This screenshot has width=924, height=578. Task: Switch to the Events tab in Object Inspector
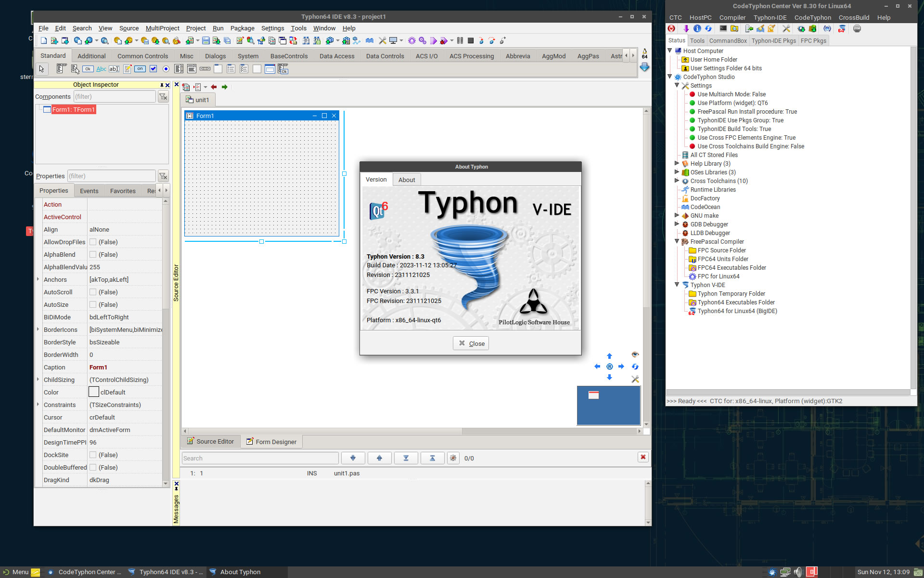tap(89, 191)
